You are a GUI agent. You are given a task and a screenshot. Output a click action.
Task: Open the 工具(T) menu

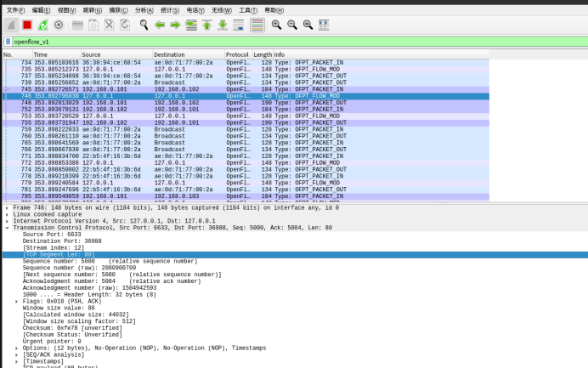[x=248, y=10]
